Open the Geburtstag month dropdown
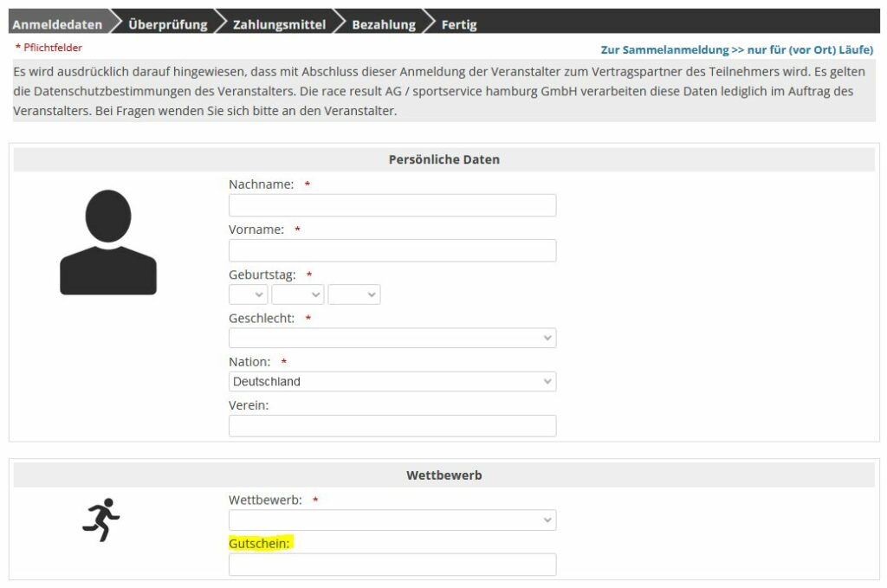 pos(298,294)
